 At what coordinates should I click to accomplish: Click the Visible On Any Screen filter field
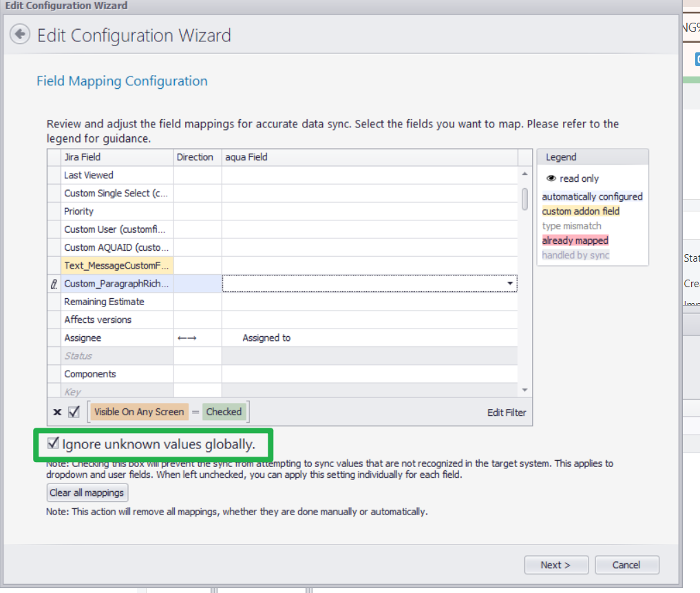click(139, 412)
